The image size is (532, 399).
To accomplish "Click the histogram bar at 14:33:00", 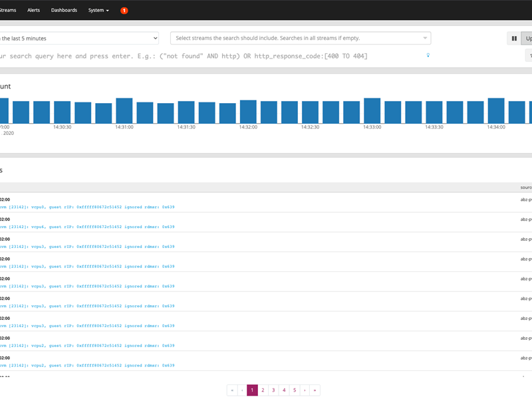I will (372, 111).
